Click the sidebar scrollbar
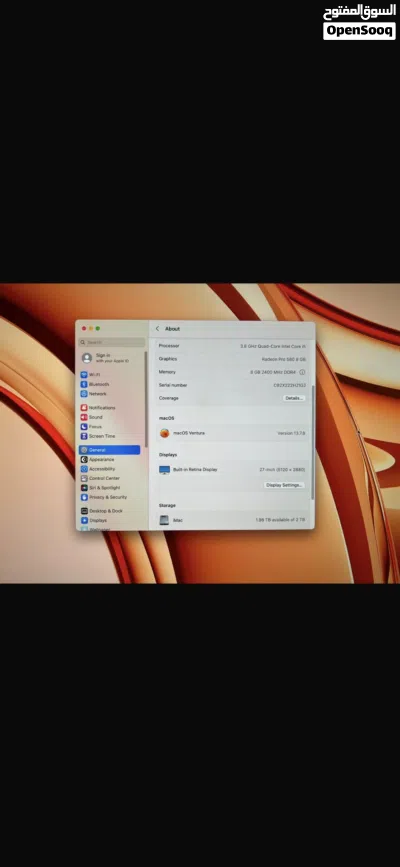Screen dimensions: 400x867 point(146,399)
